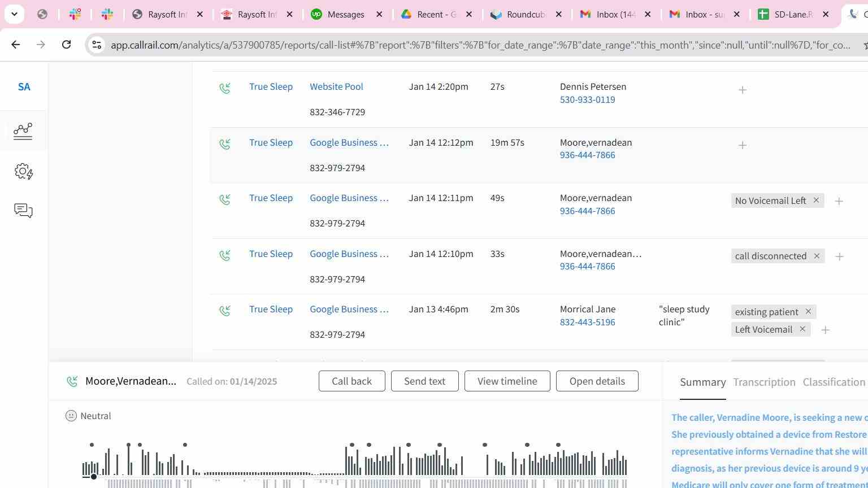Viewport: 868px width, 488px height.
Task: Switch to the SD-Lane spreadsheet tab
Action: coord(793,14)
